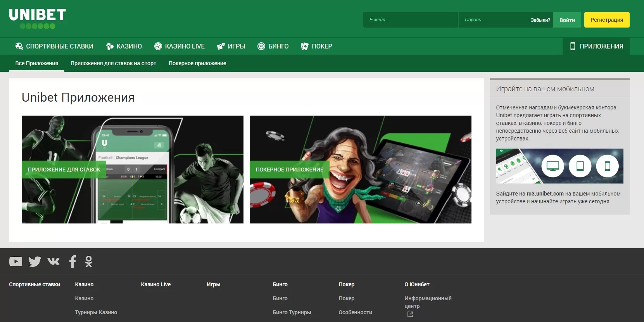Click footer heading О Юнибет

click(417, 284)
